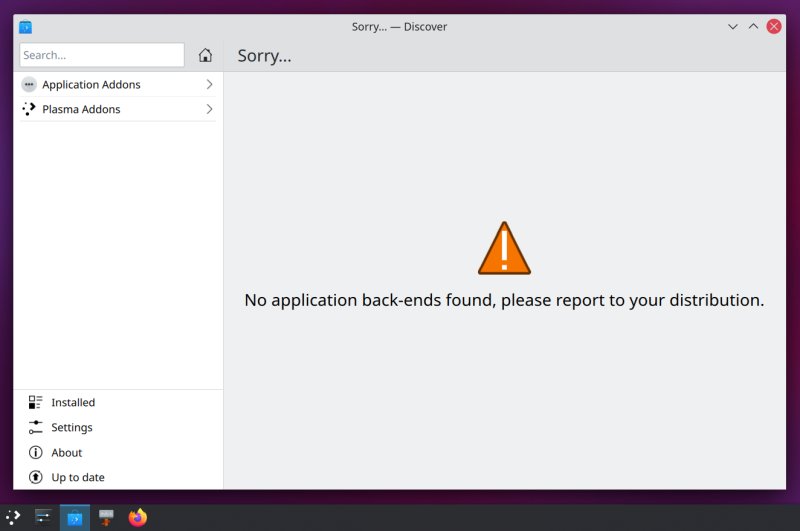This screenshot has height=531, width=800.
Task: Click the orange warning triangle icon
Action: click(504, 248)
